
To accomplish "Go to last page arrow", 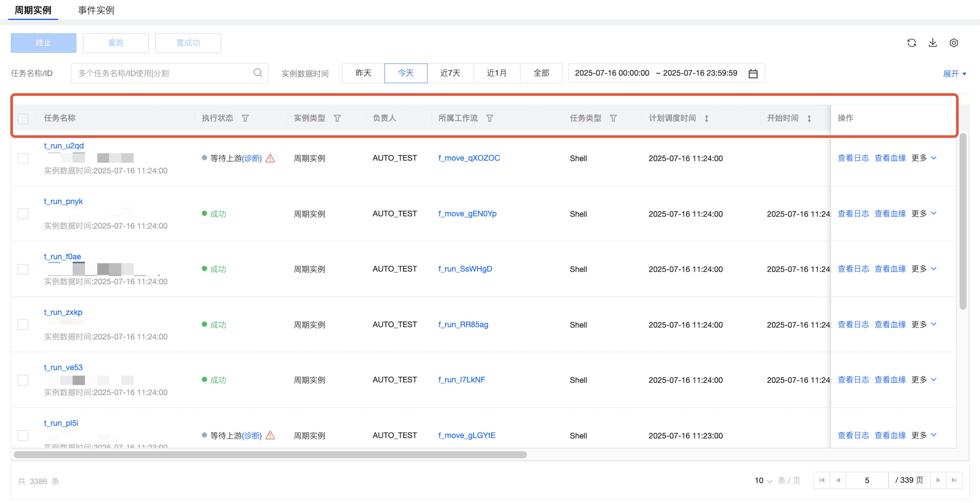I will [x=954, y=480].
